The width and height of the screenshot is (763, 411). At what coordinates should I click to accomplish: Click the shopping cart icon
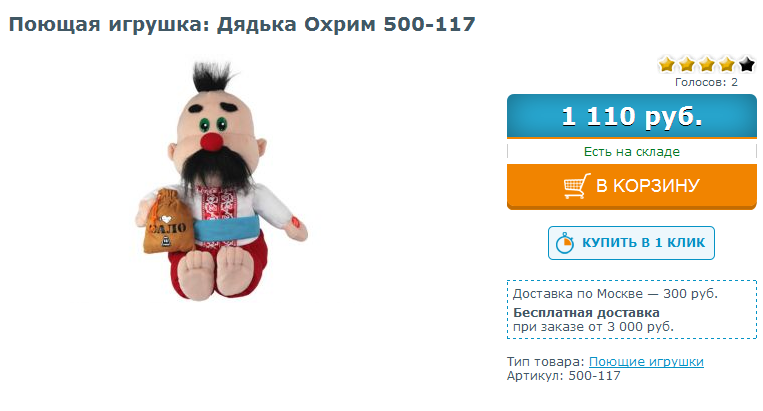(577, 186)
